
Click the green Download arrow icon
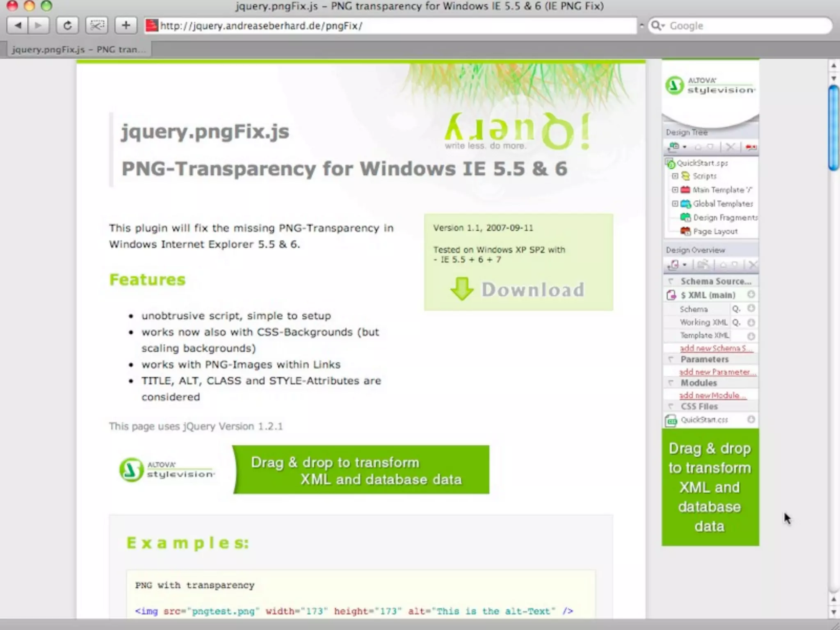[x=462, y=289]
